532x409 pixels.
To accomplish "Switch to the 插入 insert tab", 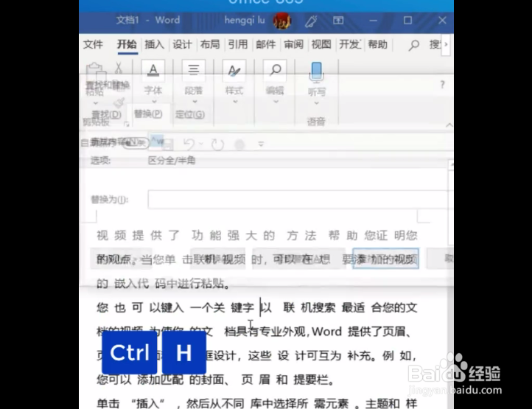I will pos(155,44).
